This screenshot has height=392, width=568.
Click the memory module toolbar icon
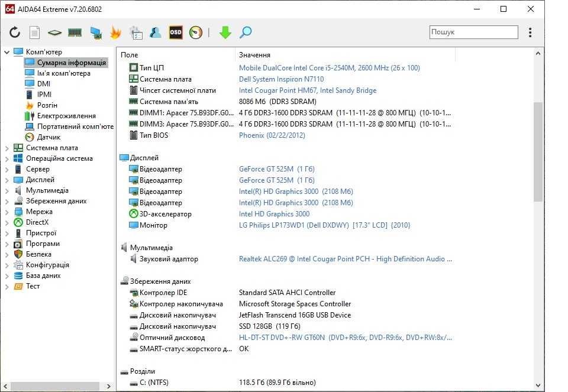pyautogui.click(x=75, y=33)
